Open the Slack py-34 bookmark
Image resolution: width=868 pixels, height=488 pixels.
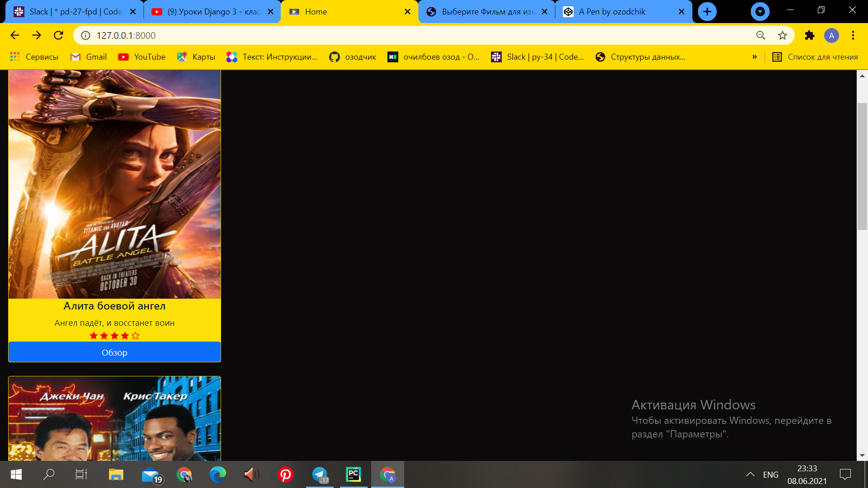[x=538, y=57]
